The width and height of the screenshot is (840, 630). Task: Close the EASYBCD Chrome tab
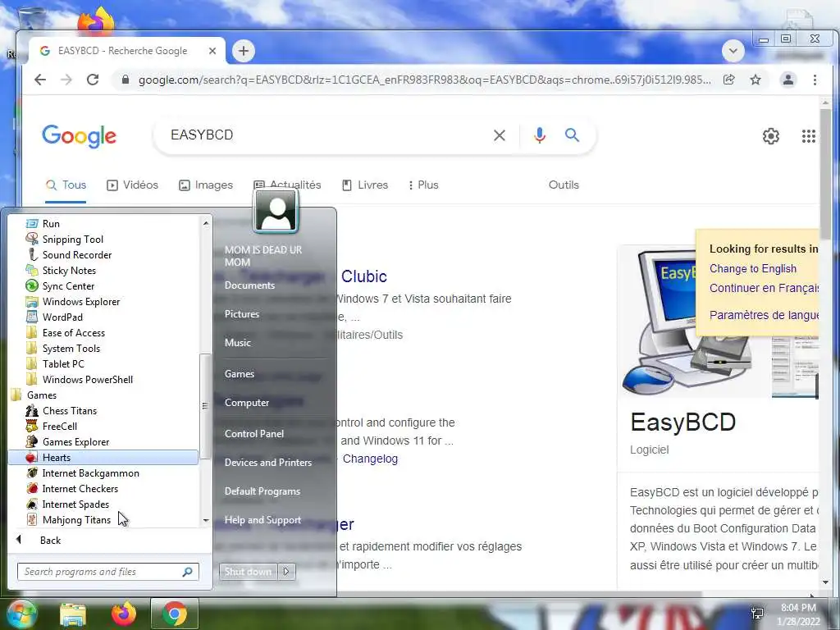point(212,51)
